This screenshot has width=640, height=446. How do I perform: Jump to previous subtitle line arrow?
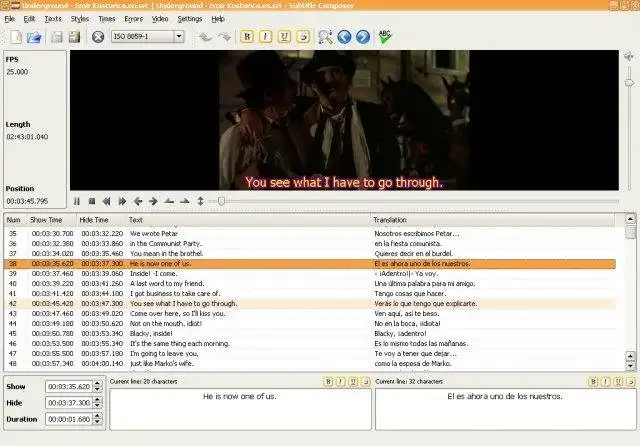(138, 201)
